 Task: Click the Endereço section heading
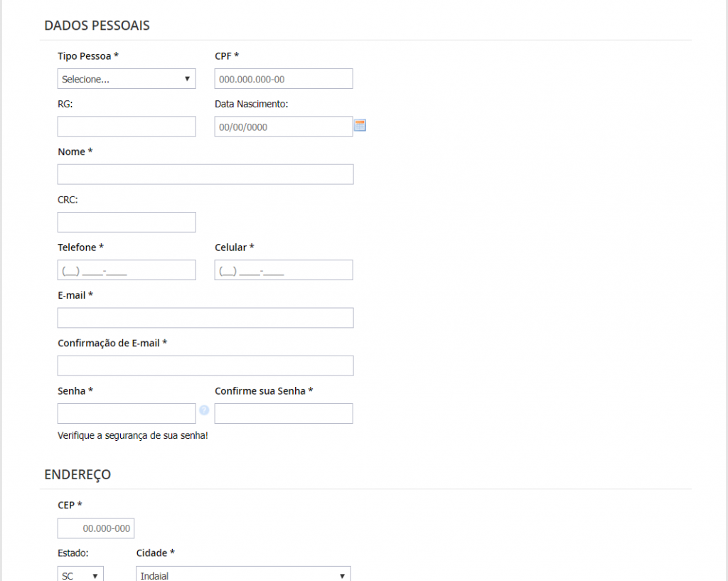(77, 474)
